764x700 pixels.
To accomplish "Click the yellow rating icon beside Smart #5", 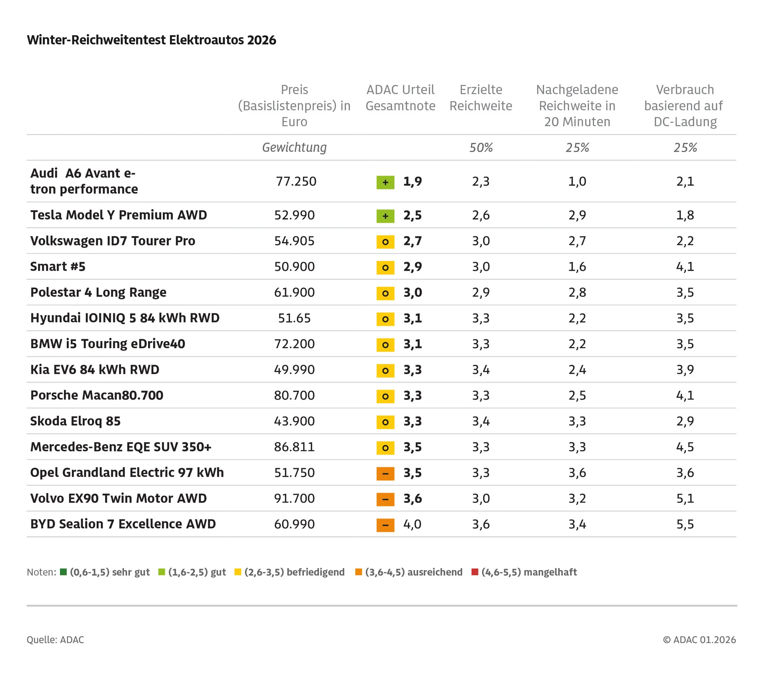I will [x=385, y=268].
